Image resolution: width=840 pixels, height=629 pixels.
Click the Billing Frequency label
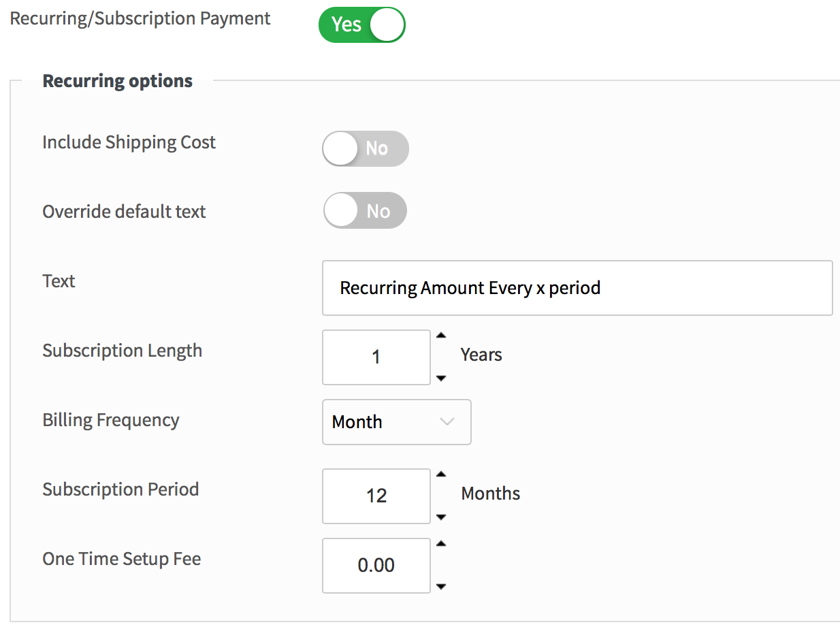pos(111,420)
